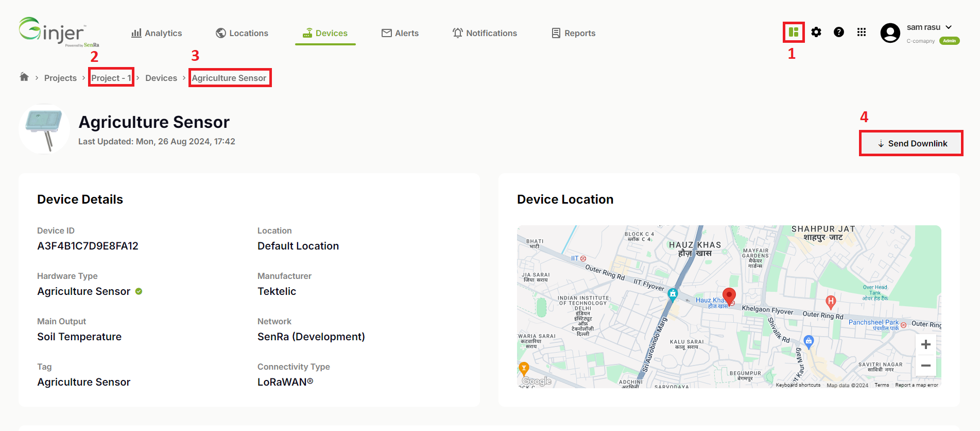Zoom in on the device map
980x431 pixels.
coord(925,345)
